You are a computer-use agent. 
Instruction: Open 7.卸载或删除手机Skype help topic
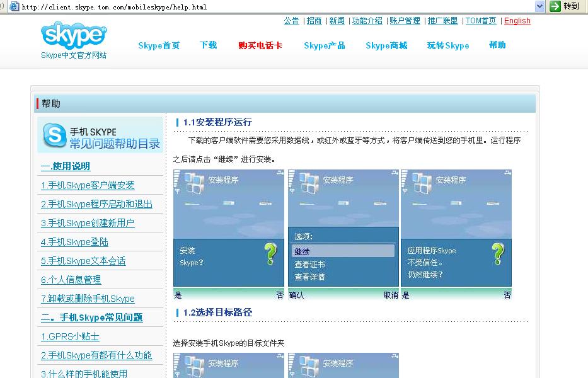click(88, 299)
